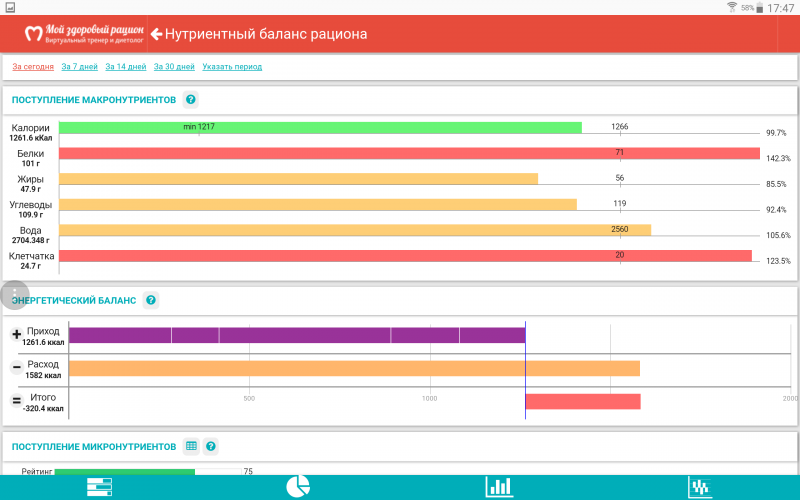Select the За сегодня period
This screenshot has width=800, height=500.
coord(32,67)
